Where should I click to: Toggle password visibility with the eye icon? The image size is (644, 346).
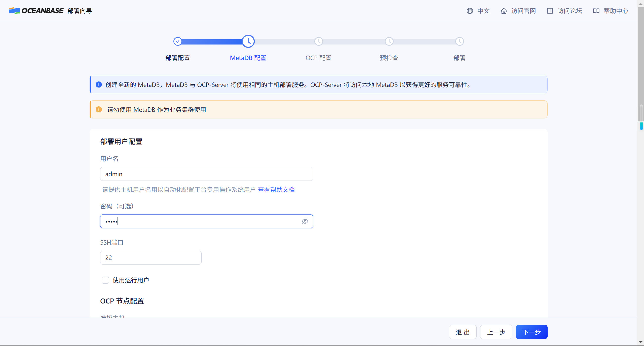point(305,221)
